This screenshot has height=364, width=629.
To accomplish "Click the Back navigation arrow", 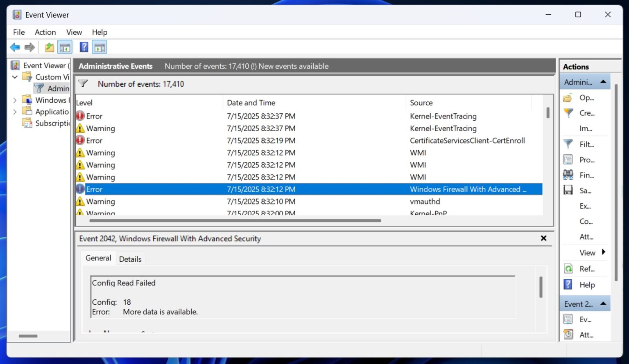I will [15, 47].
